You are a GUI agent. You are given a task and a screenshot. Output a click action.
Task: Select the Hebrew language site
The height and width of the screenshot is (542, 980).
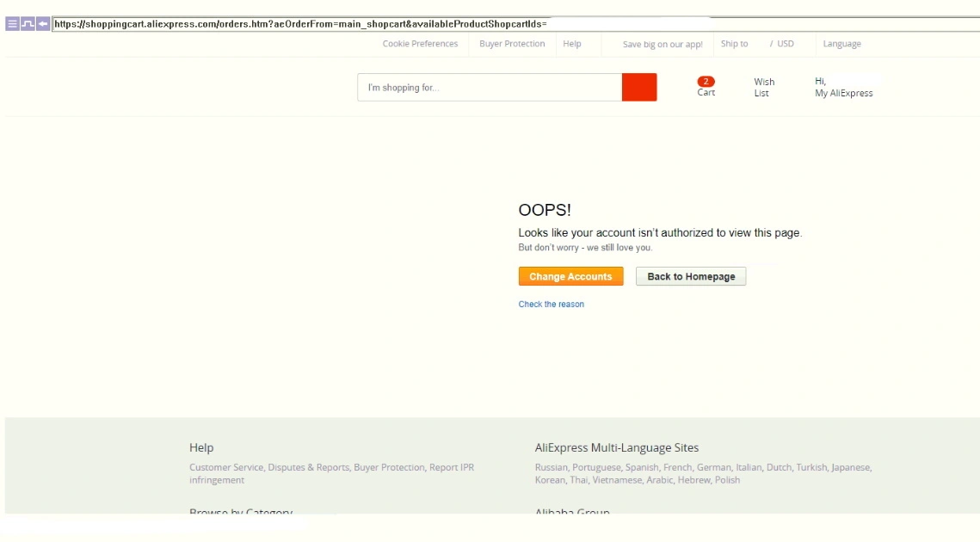pyautogui.click(x=693, y=480)
